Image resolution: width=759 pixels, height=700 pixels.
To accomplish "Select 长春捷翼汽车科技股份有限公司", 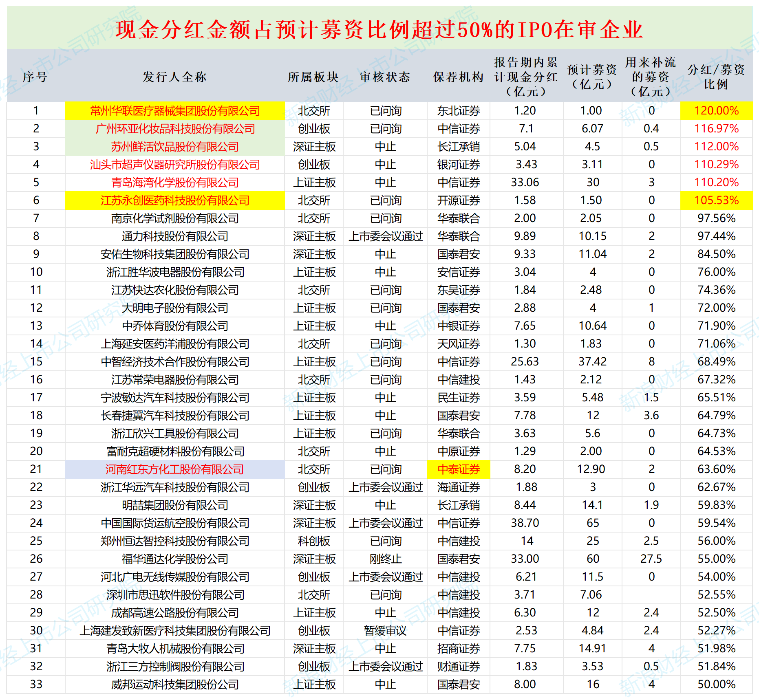I will tap(175, 416).
